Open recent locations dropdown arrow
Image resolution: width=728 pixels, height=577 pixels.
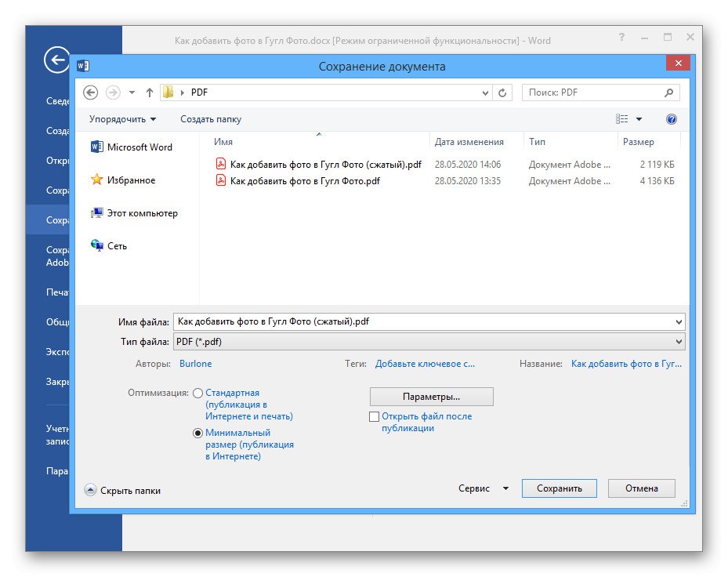132,93
